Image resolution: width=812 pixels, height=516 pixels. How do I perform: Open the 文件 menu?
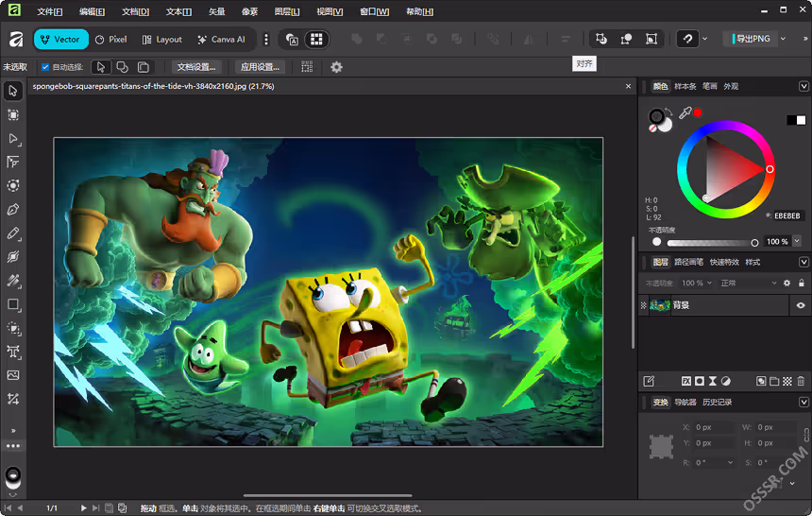pyautogui.click(x=50, y=11)
